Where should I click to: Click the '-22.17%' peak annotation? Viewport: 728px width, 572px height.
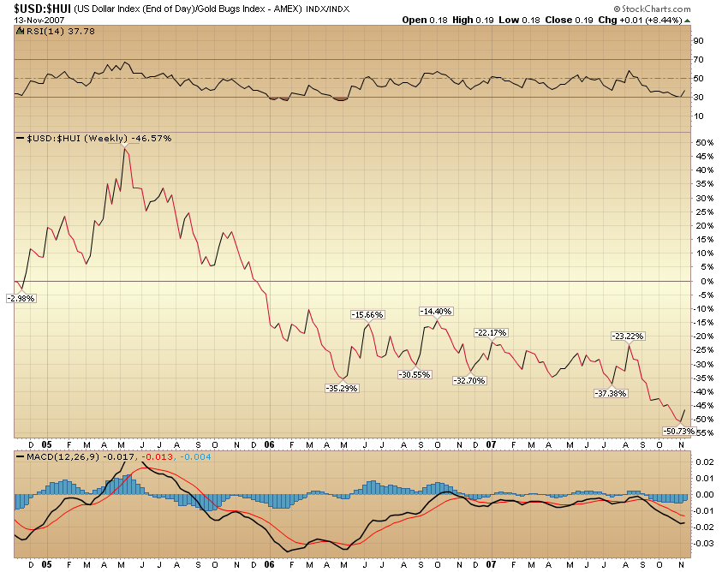click(492, 333)
